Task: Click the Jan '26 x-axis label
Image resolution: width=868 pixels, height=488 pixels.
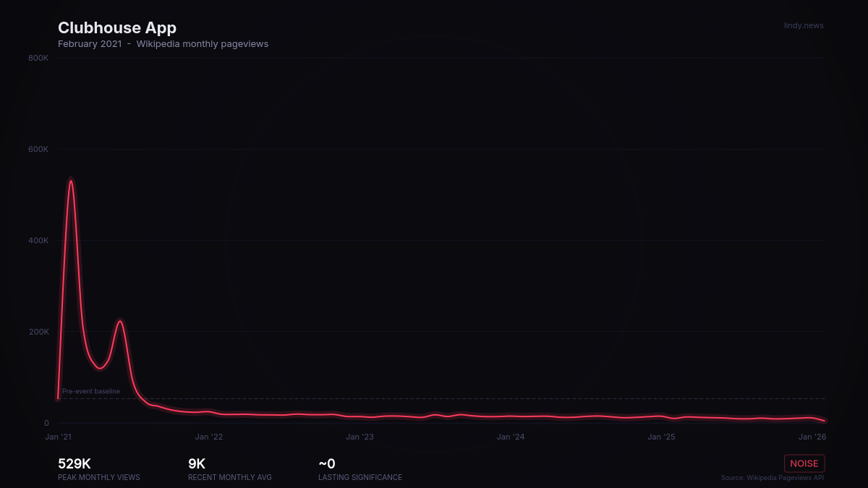Action: click(812, 437)
